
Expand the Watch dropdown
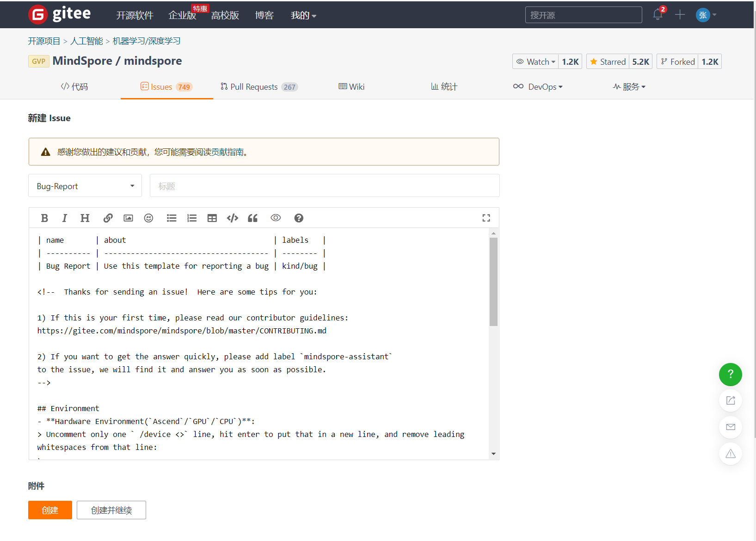click(x=535, y=61)
